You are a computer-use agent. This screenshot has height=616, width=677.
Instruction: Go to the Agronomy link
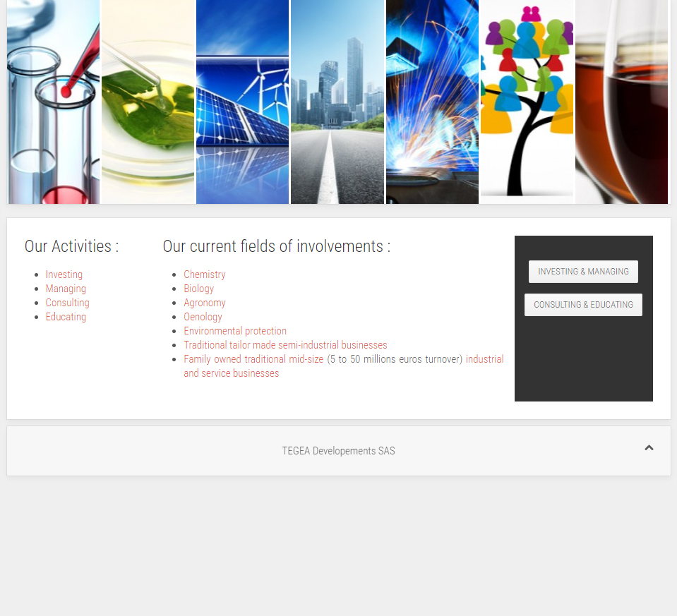205,303
